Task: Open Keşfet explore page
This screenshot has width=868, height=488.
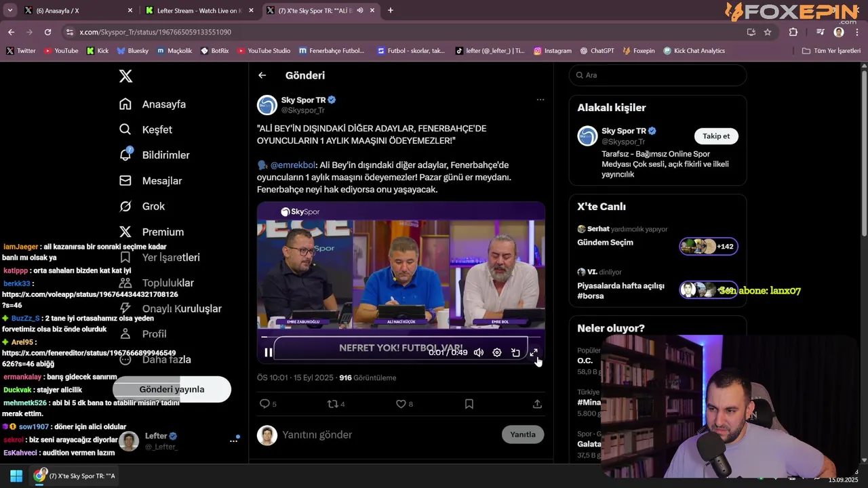Action: tap(146, 129)
